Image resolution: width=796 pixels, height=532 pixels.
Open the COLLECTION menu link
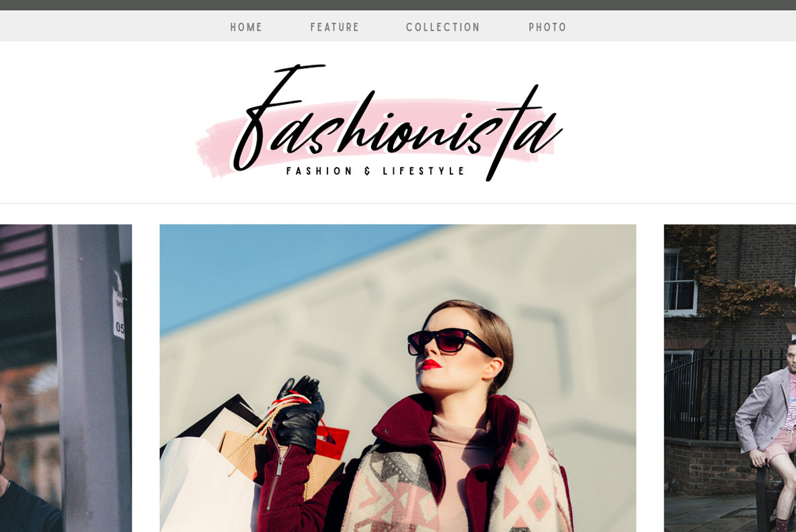tap(442, 28)
